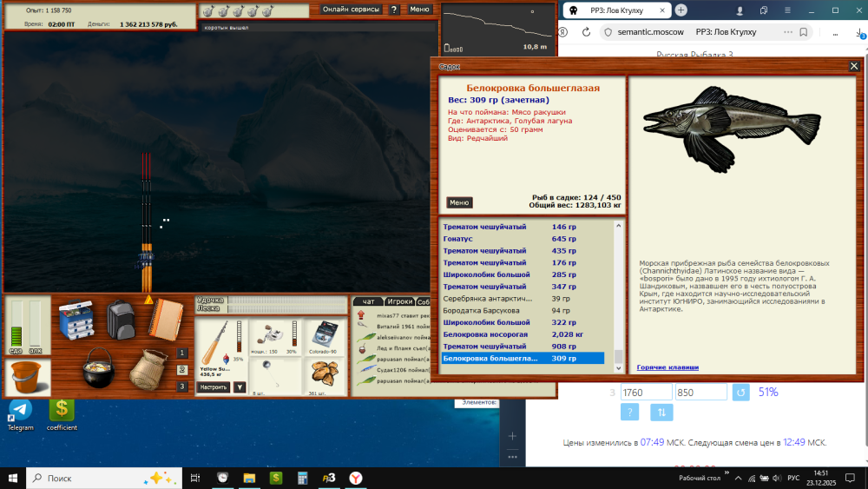This screenshot has height=489, width=868.
Task: Open the game help question mark
Action: click(394, 10)
